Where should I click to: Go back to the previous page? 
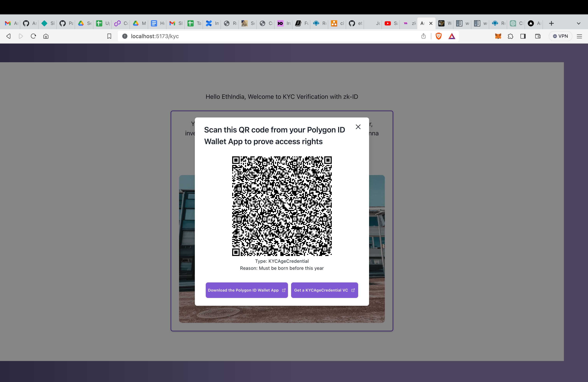pos(8,36)
